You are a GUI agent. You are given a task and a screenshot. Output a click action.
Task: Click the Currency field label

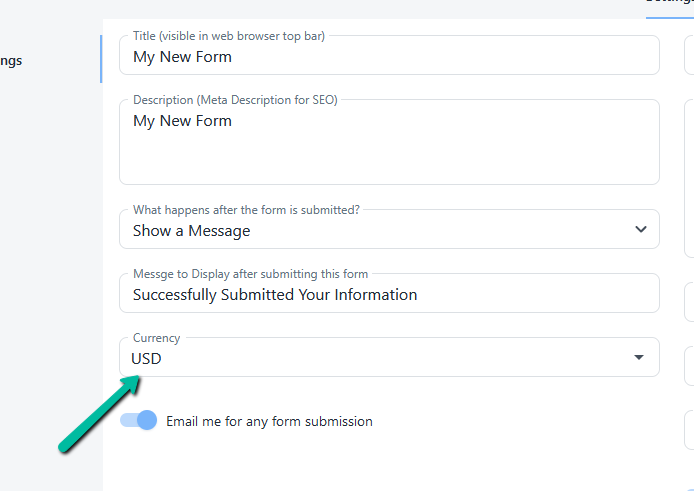[157, 338]
